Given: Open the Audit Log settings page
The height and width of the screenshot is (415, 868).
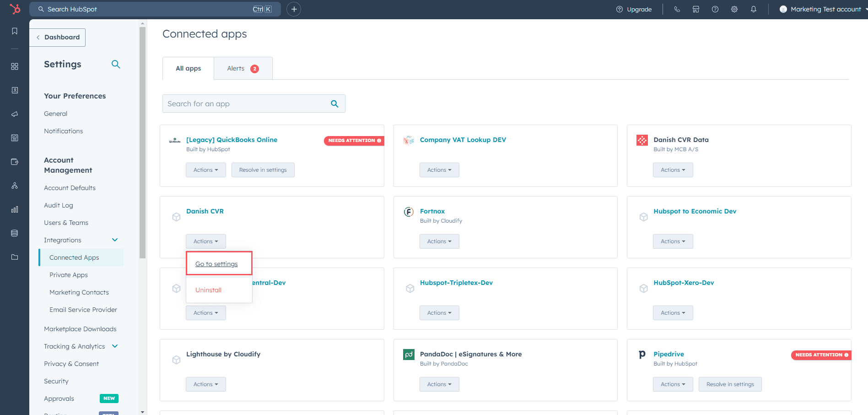Looking at the screenshot, I should pos(59,205).
